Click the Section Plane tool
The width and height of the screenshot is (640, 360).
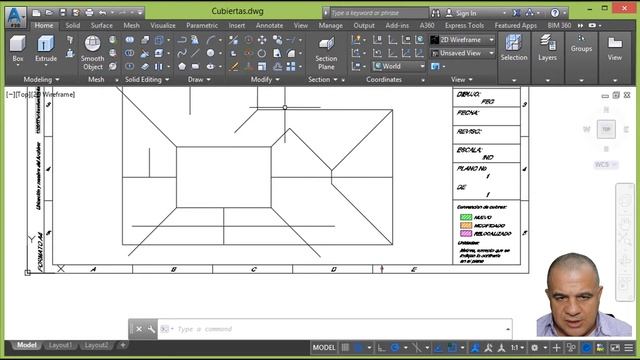(x=326, y=53)
